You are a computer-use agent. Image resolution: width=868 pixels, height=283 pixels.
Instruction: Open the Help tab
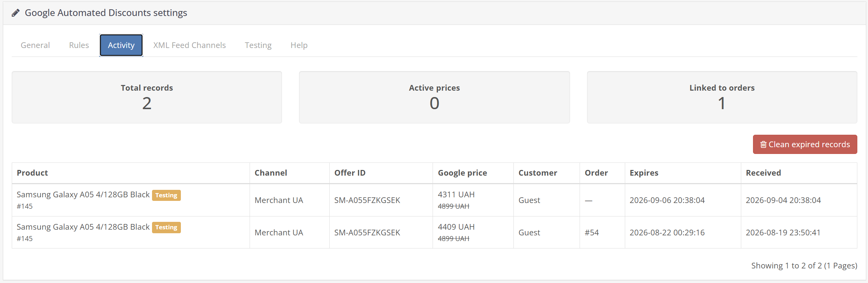click(x=299, y=45)
